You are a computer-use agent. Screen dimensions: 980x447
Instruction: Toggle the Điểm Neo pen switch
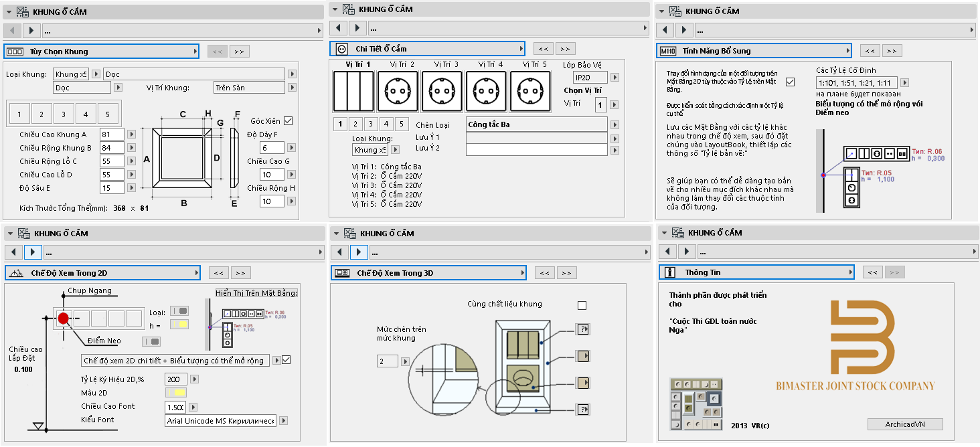(x=151, y=341)
